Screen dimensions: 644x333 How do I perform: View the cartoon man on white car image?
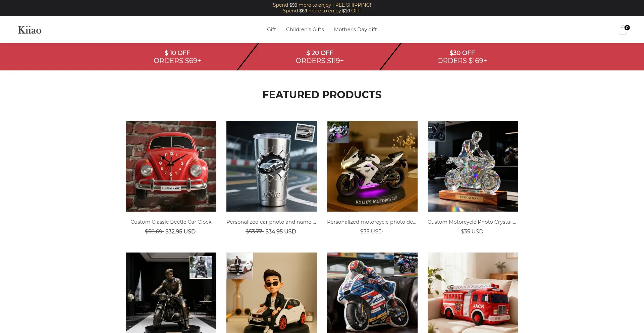[x=272, y=293]
